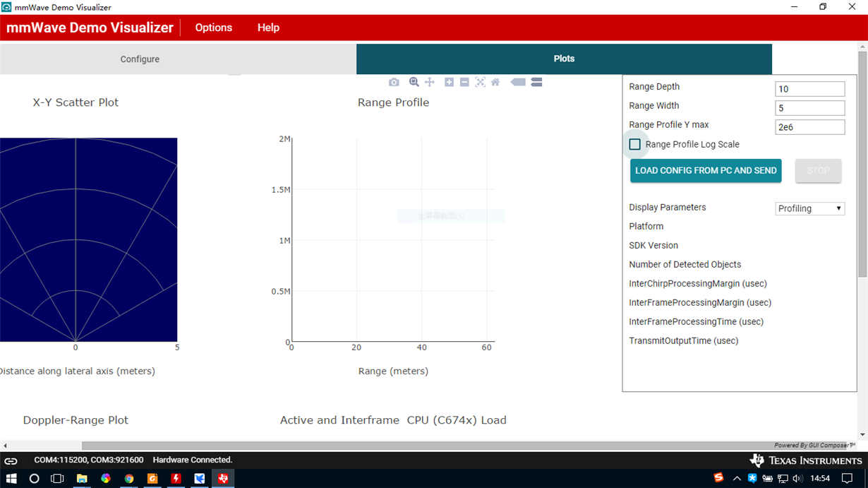Open volume control in system tray
868x488 pixels.
pyautogui.click(x=797, y=478)
